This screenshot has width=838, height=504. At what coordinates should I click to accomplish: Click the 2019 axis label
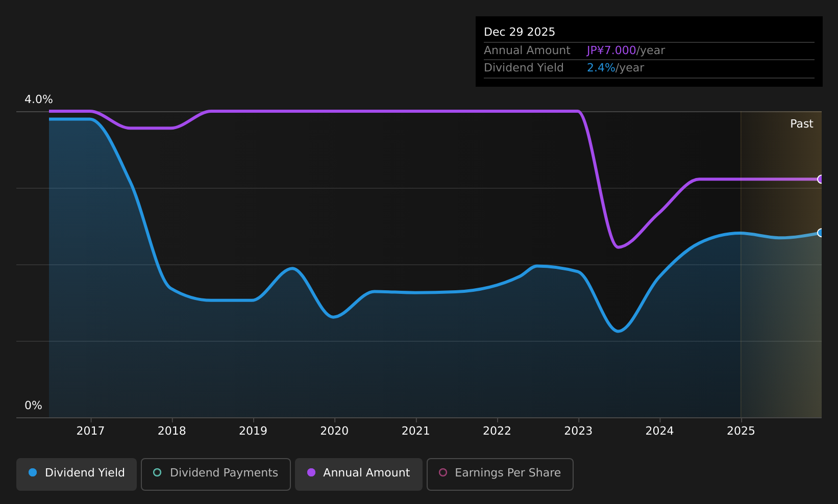click(x=253, y=431)
